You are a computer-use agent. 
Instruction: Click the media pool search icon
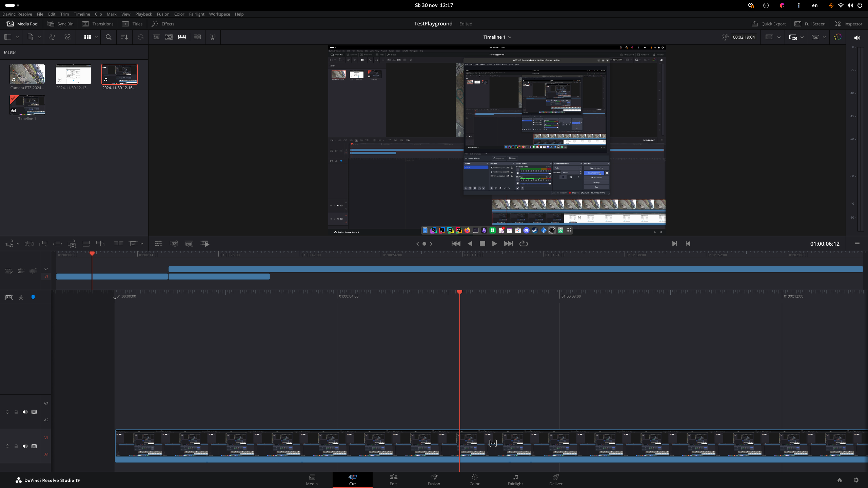click(x=108, y=37)
